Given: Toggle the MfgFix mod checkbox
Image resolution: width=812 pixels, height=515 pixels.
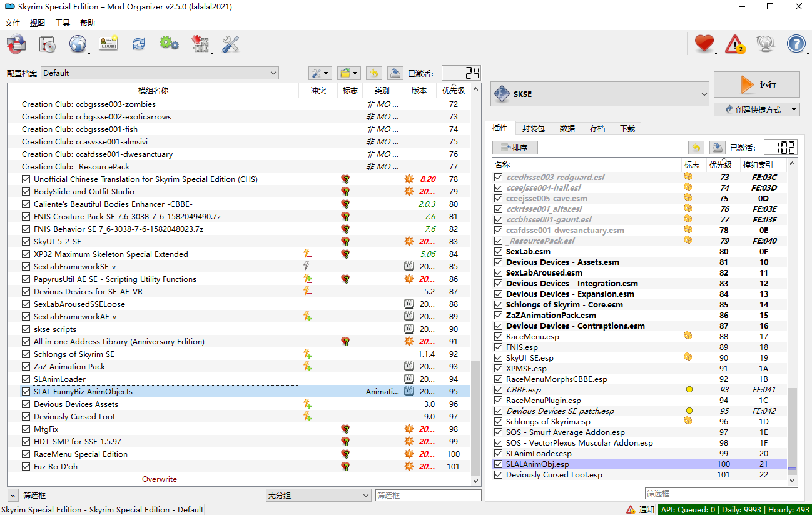Looking at the screenshot, I should (x=26, y=429).
